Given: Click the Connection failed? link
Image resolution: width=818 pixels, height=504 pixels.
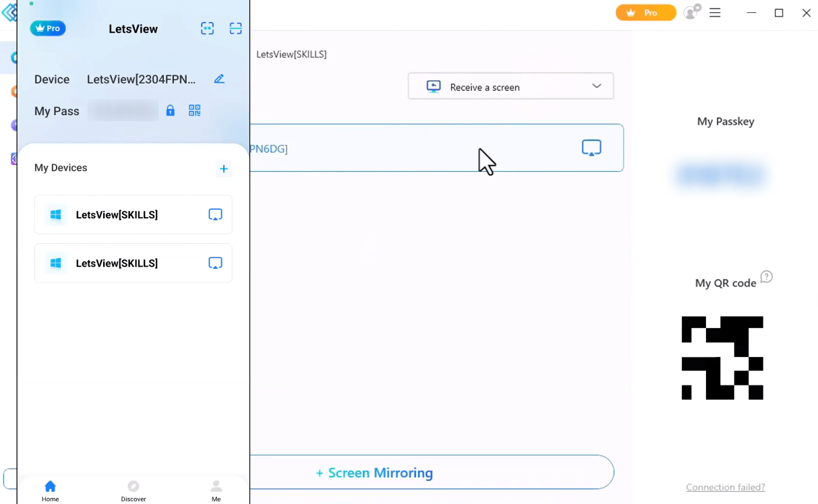Looking at the screenshot, I should pos(725,487).
